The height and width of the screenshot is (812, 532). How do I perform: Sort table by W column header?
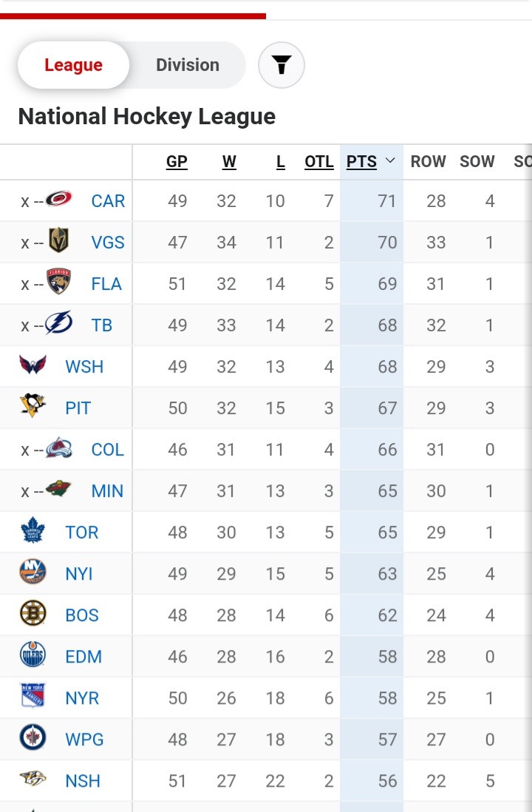(229, 161)
